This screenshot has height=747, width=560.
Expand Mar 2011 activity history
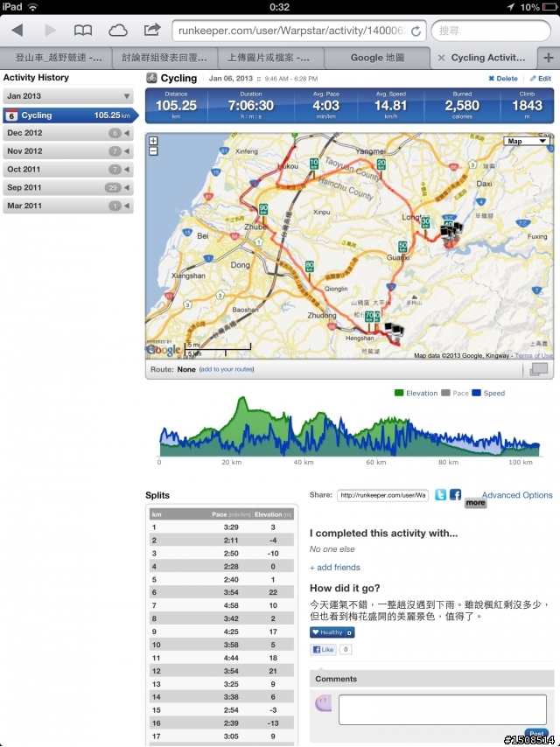pyautogui.click(x=68, y=206)
